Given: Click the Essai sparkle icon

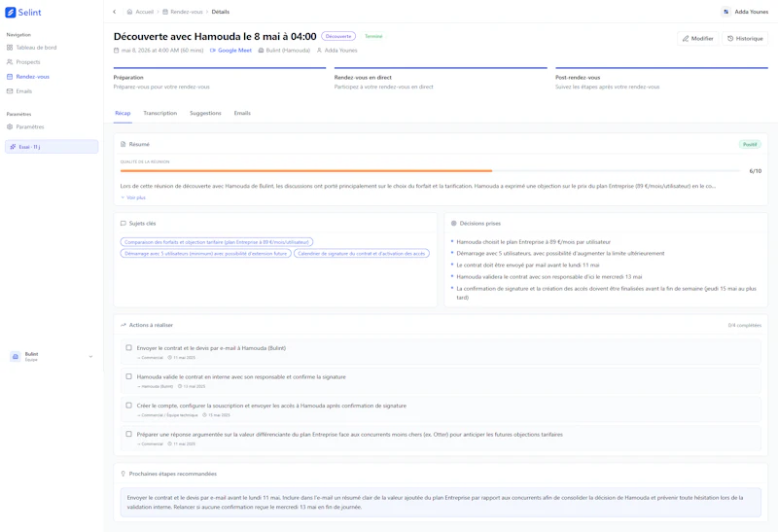Looking at the screenshot, I should click(x=13, y=147).
